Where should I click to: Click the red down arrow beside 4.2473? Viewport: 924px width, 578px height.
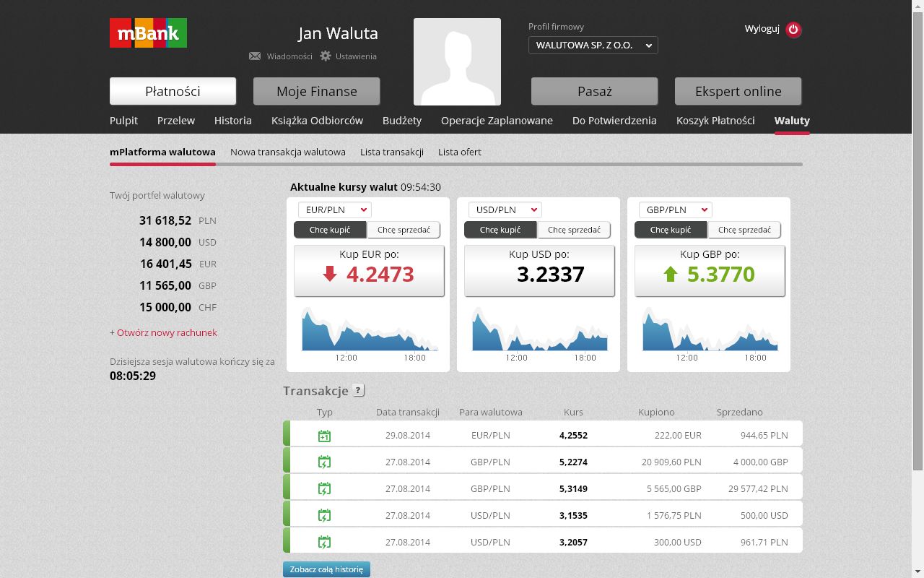pos(330,274)
